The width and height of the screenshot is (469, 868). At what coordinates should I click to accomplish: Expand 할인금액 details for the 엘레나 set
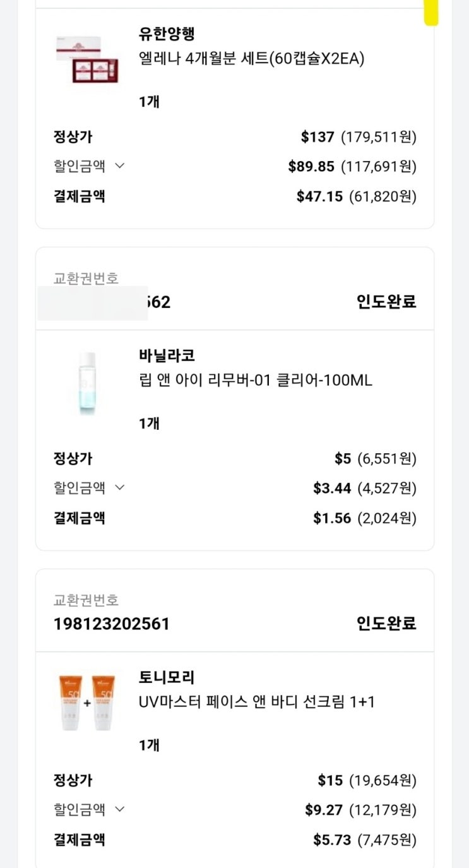[89, 166]
